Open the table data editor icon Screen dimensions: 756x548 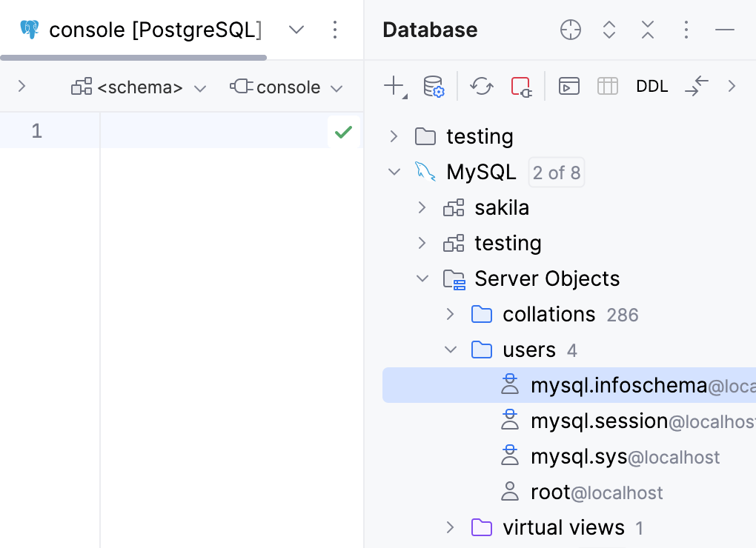click(607, 86)
